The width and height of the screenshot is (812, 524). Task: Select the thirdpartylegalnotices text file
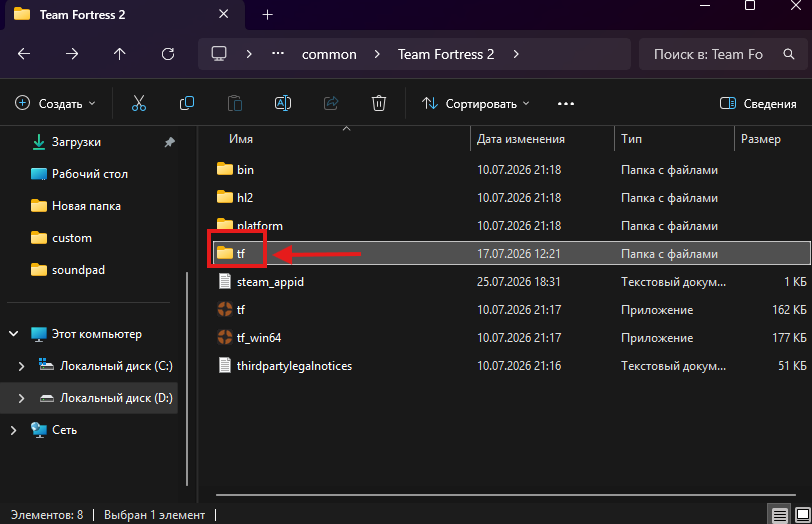284,366
